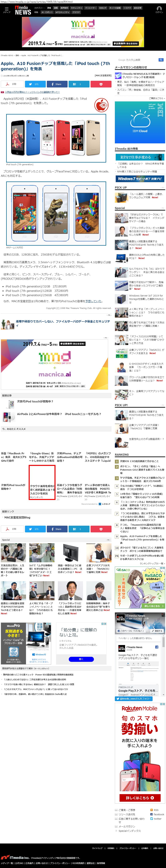The image size is (166, 868).
Task: Open ranking item 1 次期iOS 13の混沌
Action: [x=139, y=461]
